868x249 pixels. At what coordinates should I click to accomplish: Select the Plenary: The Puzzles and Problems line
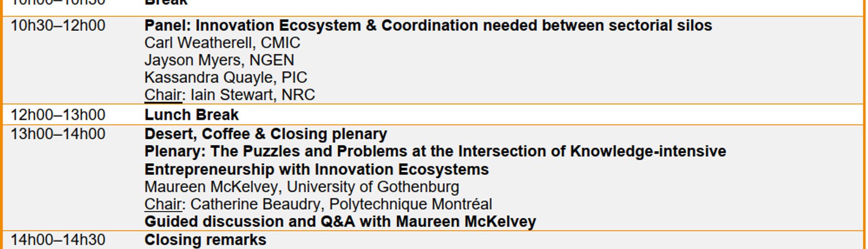(435, 152)
